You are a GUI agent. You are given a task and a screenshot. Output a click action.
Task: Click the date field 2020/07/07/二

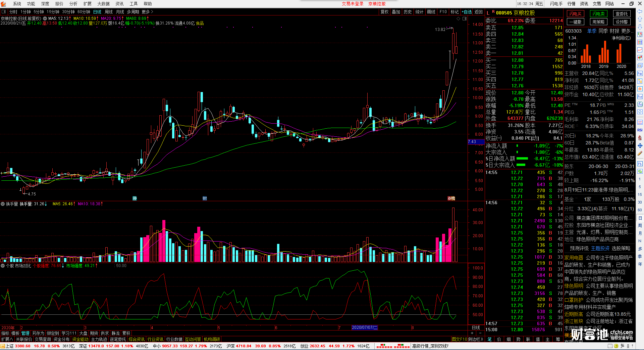365,327
